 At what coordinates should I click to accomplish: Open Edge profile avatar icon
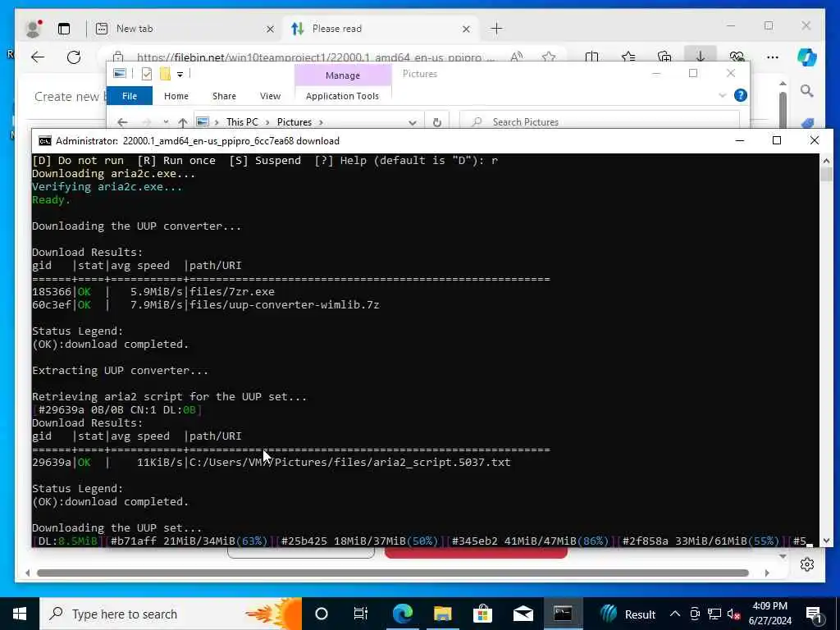point(33,29)
